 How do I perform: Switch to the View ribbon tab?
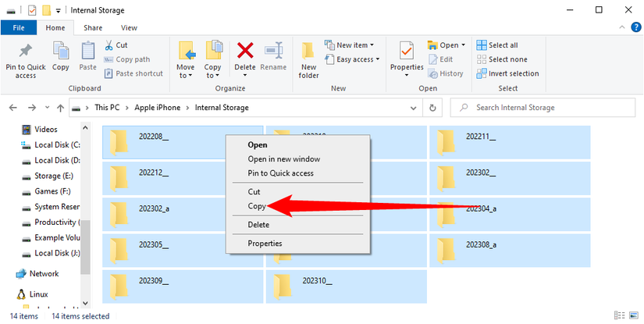coord(129,28)
